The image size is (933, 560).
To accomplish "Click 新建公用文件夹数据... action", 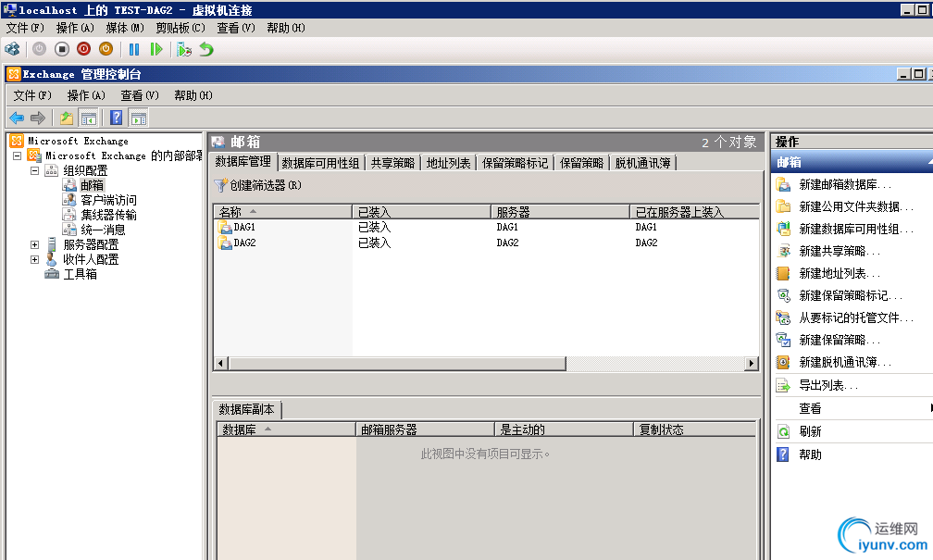I will pos(855,206).
